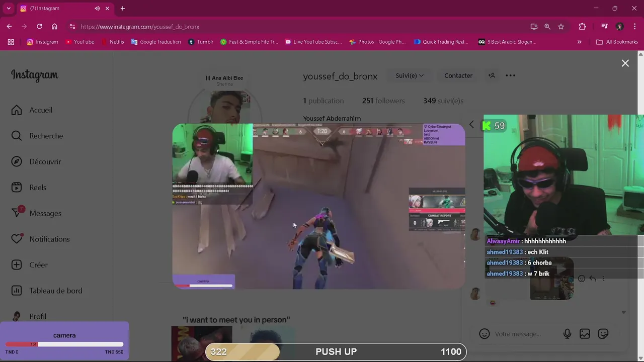Click the Contacter button
Viewport: 644px width, 362px height.
coord(458,75)
